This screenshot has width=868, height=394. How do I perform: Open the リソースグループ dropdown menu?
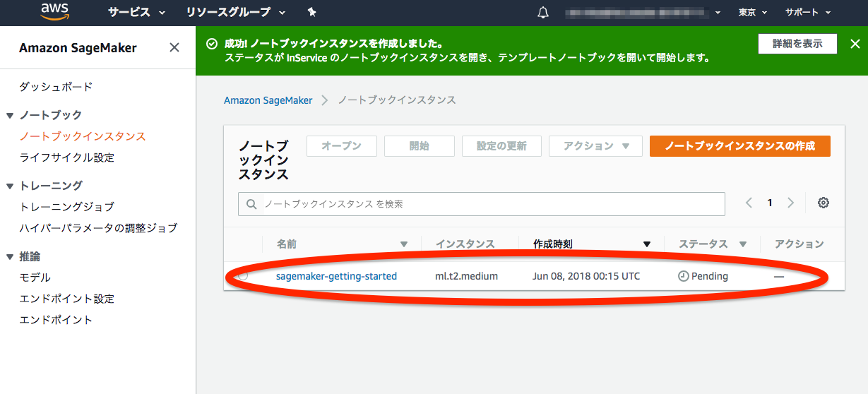(236, 12)
